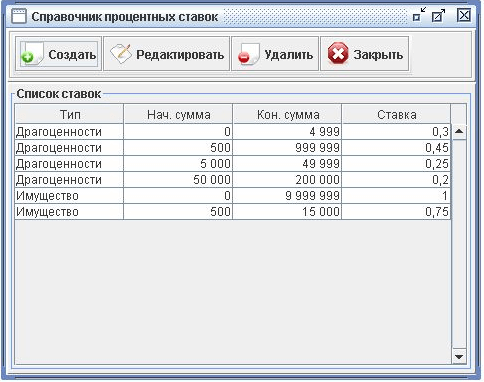Minimize the internal window via iconify icon
Viewport: 484px width, 382px height.
419,15
